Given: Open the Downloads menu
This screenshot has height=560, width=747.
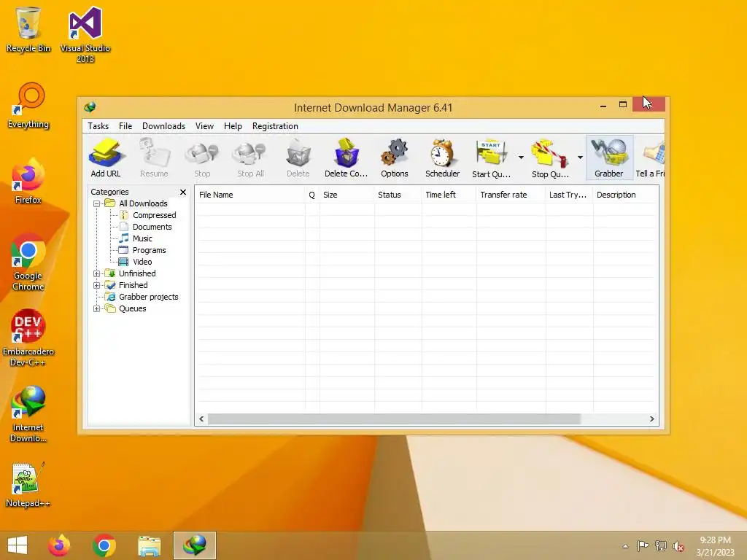Looking at the screenshot, I should point(163,126).
